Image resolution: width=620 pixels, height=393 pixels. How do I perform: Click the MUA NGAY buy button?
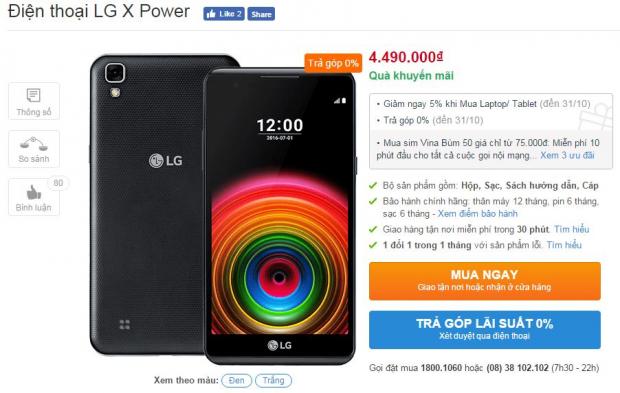485,281
